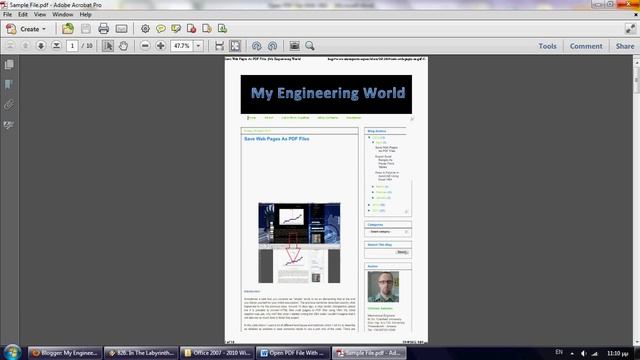Open the View menu
Viewport: 640px width, 360px height.
(40, 14)
